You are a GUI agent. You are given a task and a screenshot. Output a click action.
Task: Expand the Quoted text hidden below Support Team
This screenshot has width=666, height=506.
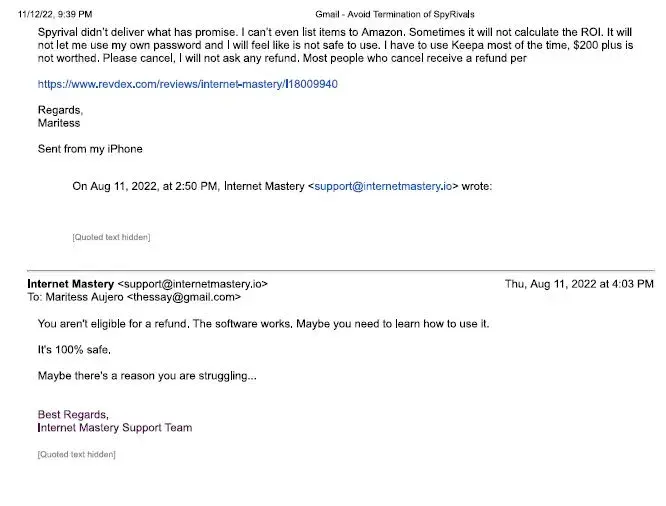tap(76, 454)
